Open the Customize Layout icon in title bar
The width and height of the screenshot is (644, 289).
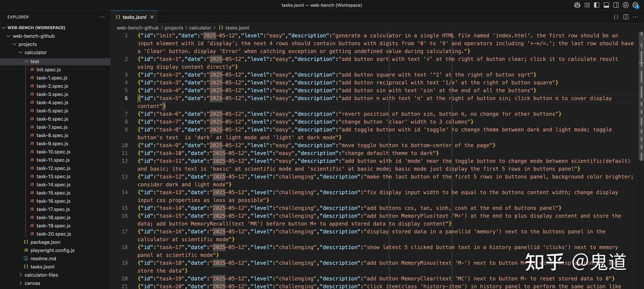click(587, 5)
